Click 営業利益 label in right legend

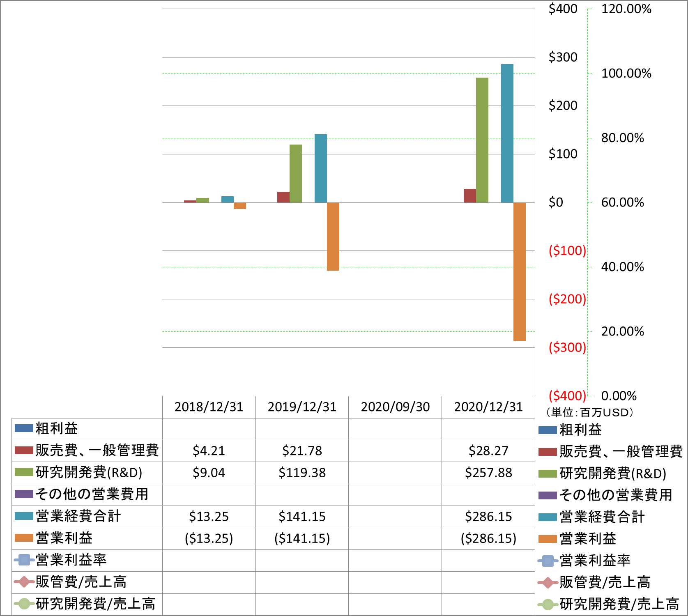[x=588, y=539]
